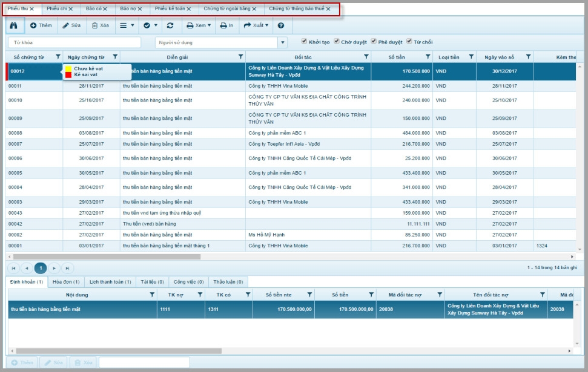
Task: Click the binoculars search icon
Action: click(15, 25)
